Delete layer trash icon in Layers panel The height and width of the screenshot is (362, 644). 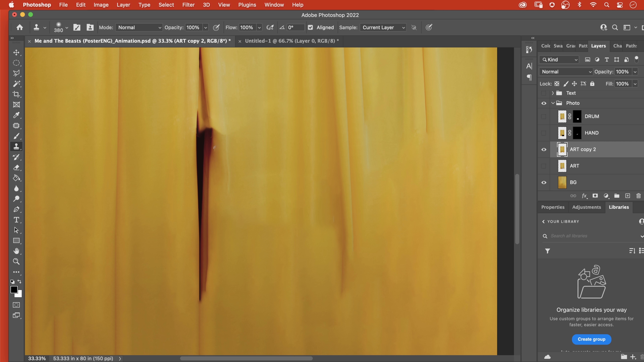tap(638, 196)
